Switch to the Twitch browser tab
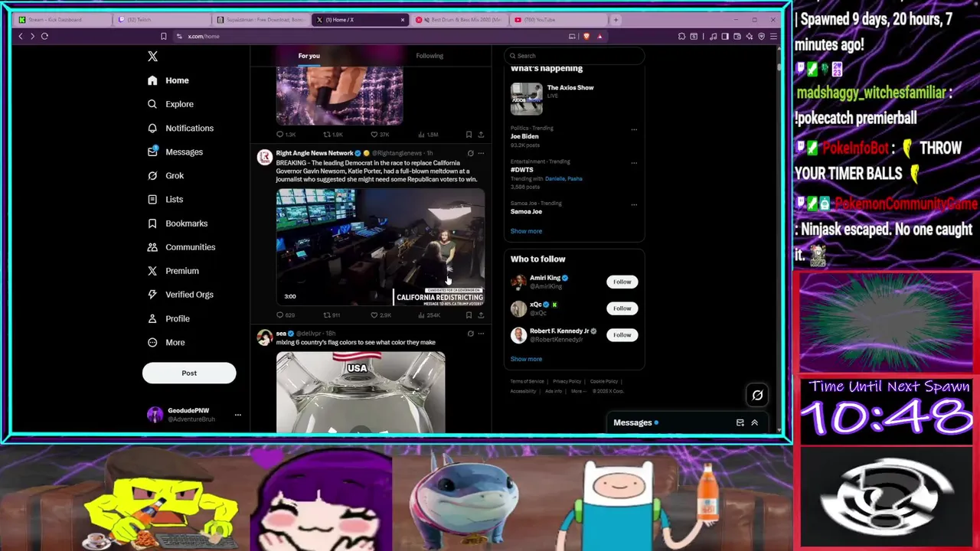The image size is (980, 551). click(161, 20)
